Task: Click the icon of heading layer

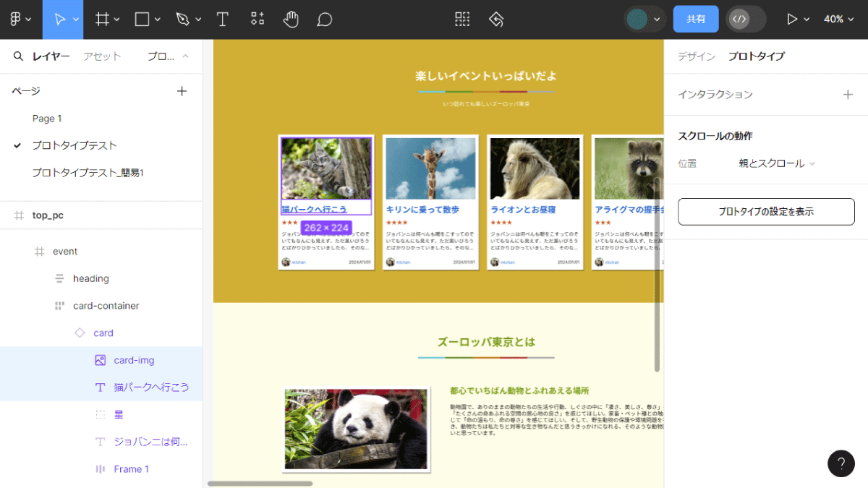Action: 59,278
